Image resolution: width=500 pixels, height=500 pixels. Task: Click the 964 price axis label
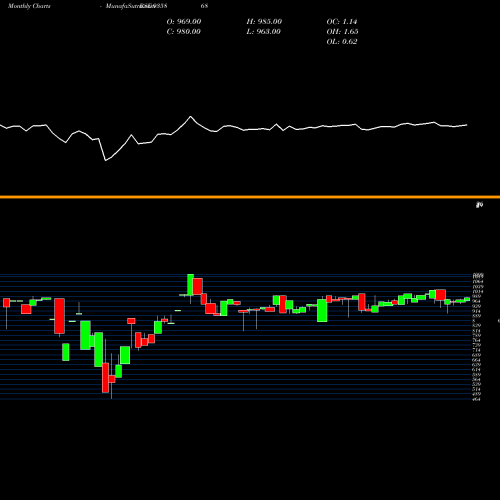point(476,301)
